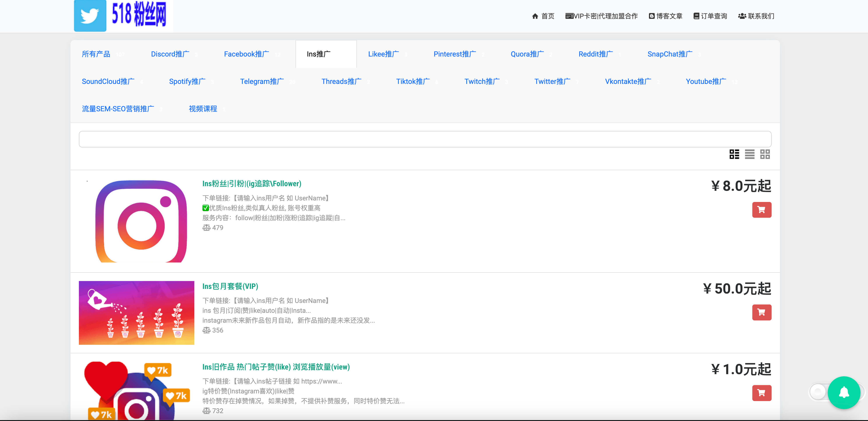Screen dimensions: 868x421
Task: Click the green notification bell button
Action: pyautogui.click(x=844, y=392)
